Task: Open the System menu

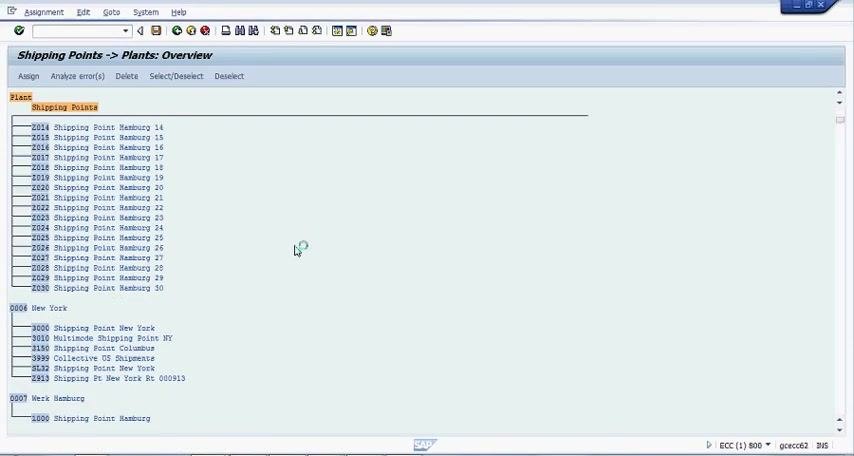Action: point(146,12)
